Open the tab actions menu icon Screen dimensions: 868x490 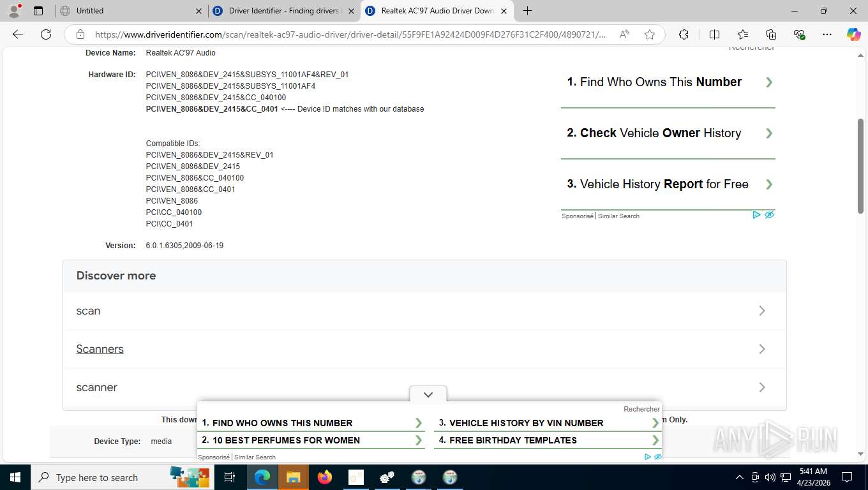(38, 11)
